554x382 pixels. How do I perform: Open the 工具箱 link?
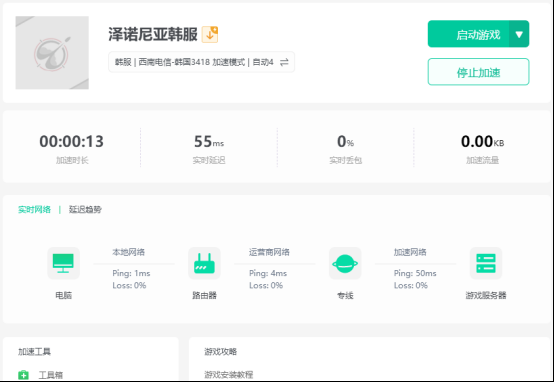51,375
